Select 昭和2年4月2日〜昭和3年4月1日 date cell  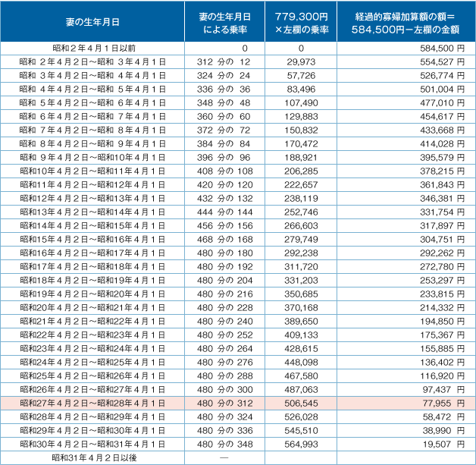[x=92, y=62]
